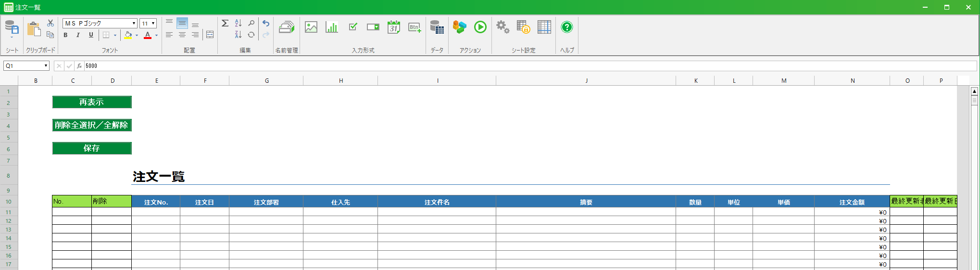Screen dimensions: 980x270
Task: Open the sheet lock settings icon
Action: 523,27
